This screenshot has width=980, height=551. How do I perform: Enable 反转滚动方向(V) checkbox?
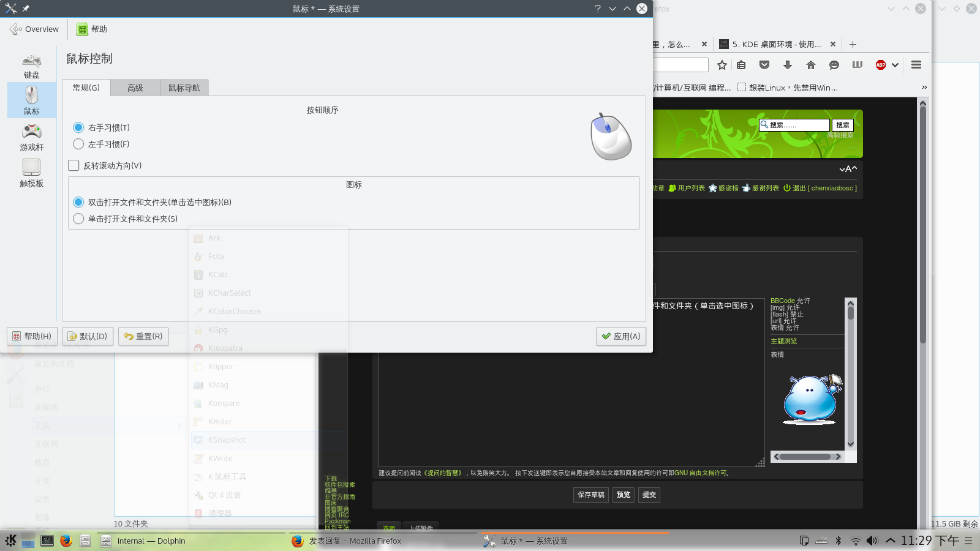pos(105,165)
